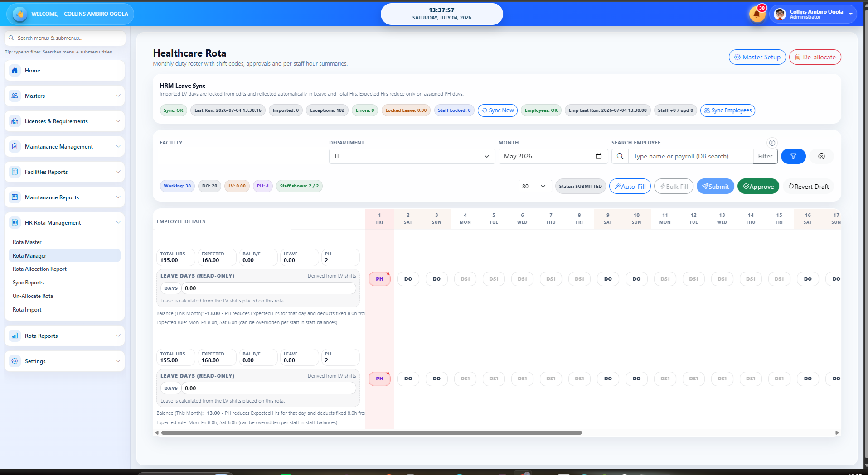Click Revert Draft button
This screenshot has width=868, height=475.
point(809,186)
